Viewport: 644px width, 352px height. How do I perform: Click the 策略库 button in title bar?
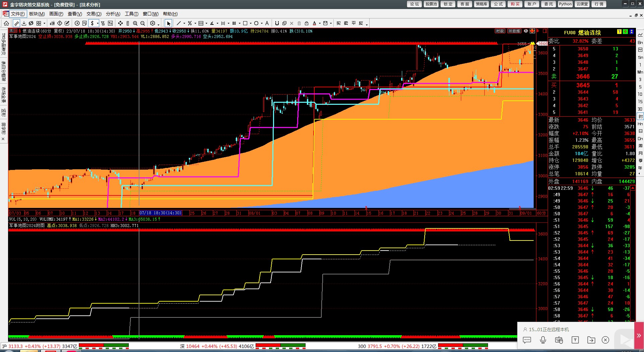[x=481, y=4]
